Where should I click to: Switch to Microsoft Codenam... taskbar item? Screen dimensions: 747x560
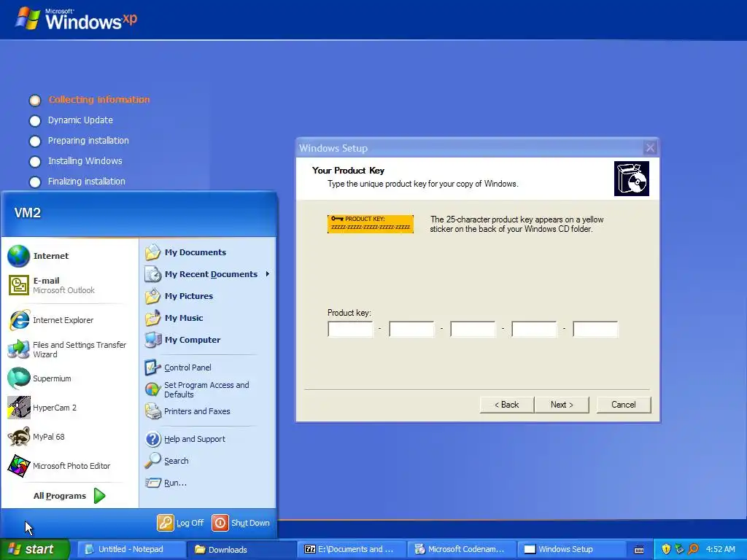coord(462,549)
